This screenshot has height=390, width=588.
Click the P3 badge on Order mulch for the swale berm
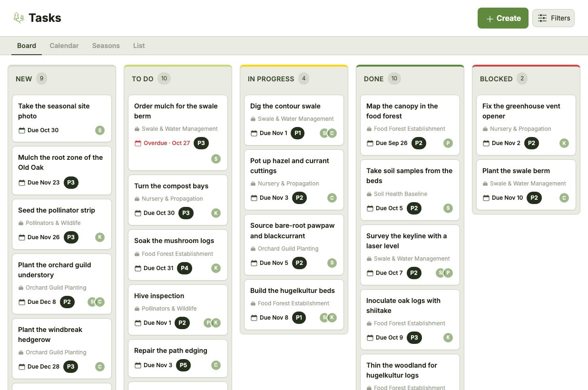click(x=201, y=143)
